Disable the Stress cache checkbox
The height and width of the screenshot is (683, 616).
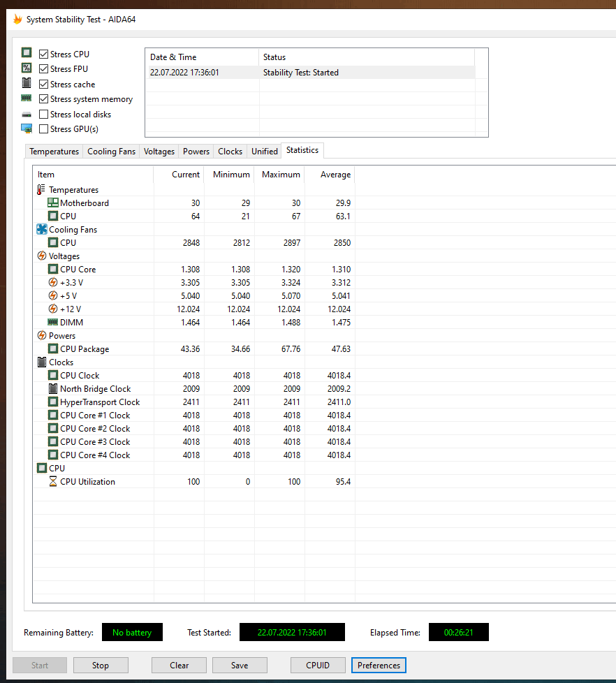tap(43, 84)
